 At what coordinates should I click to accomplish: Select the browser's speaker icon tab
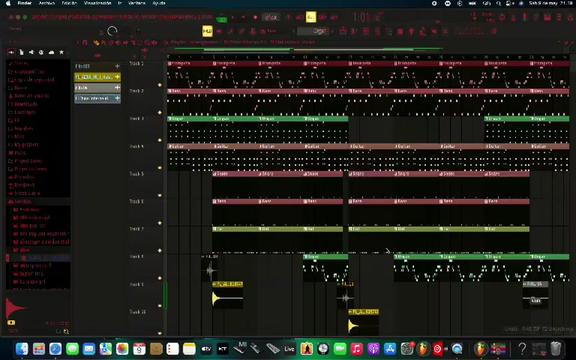coord(31,53)
